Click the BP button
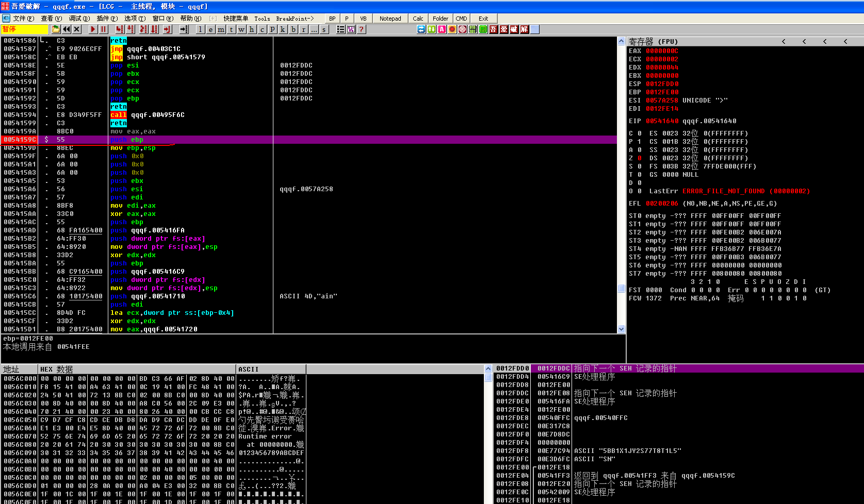 [x=332, y=19]
